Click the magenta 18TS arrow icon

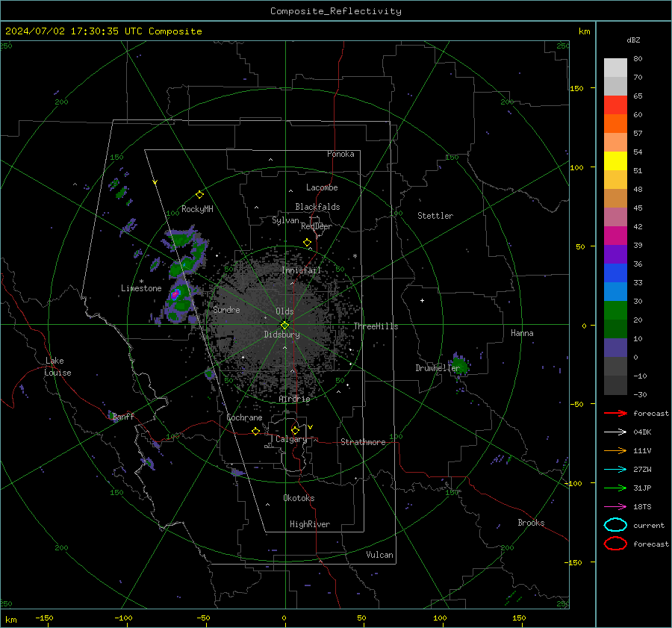[x=615, y=507]
